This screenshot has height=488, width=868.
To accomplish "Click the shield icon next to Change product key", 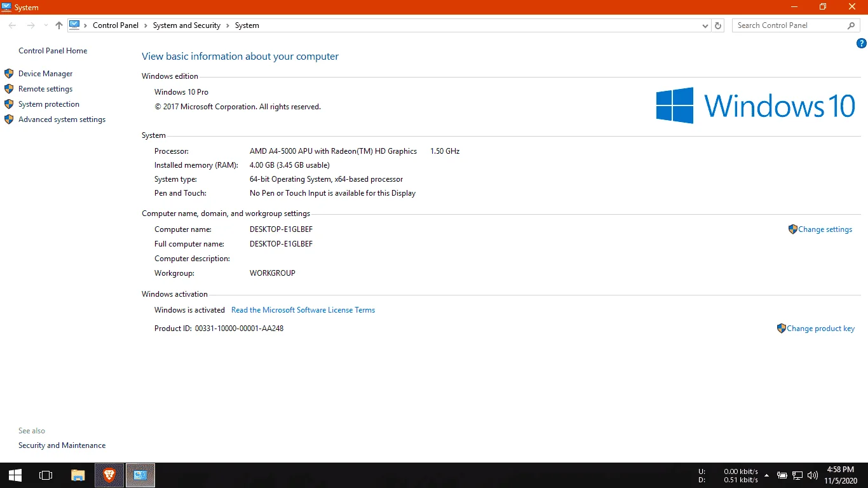I will (x=782, y=329).
